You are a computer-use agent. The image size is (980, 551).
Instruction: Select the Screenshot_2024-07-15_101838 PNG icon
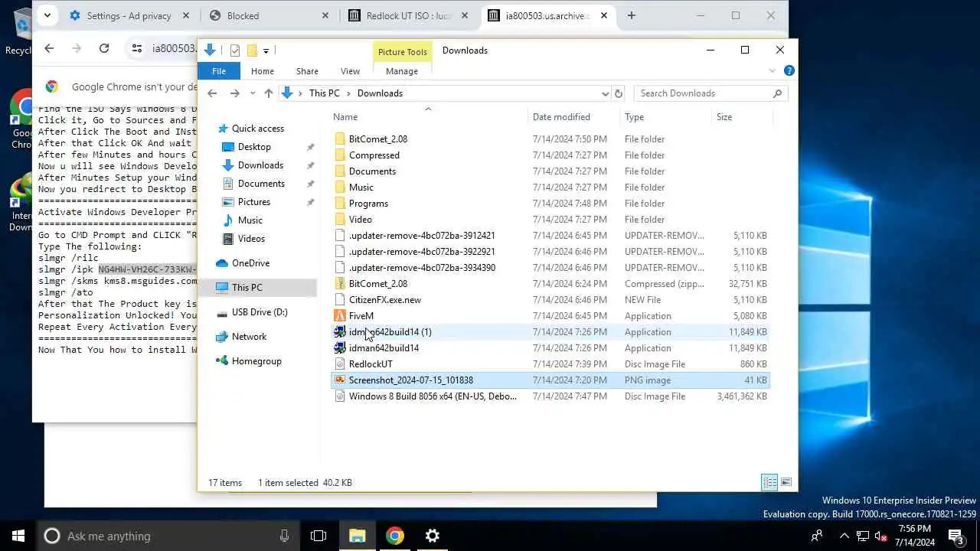pyautogui.click(x=340, y=380)
